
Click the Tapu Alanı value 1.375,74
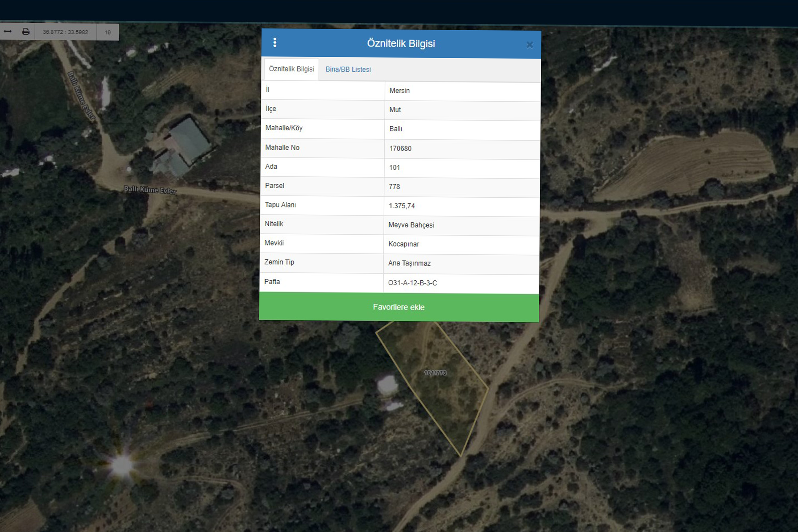pos(402,206)
